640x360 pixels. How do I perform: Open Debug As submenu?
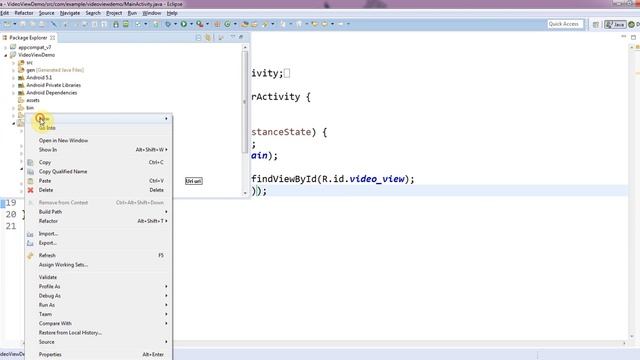[98, 296]
